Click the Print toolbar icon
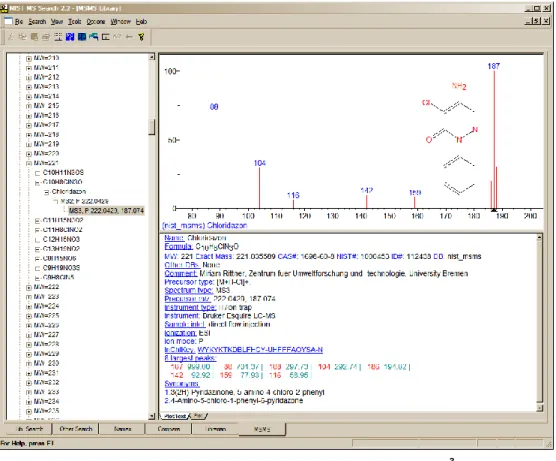This screenshot has width=556, height=461. (x=46, y=37)
